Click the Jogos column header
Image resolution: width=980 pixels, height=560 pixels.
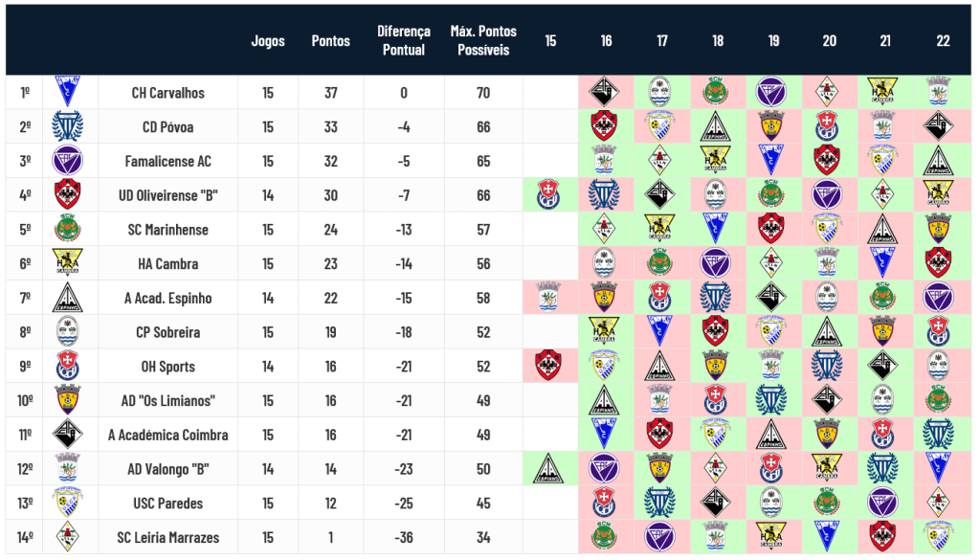[268, 40]
